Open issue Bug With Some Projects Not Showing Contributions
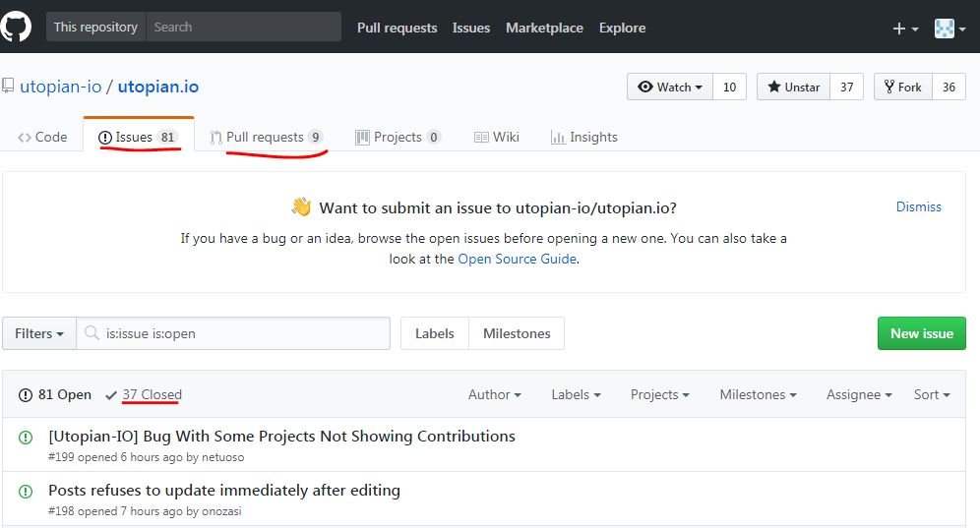The image size is (980, 528). pyautogui.click(x=281, y=437)
